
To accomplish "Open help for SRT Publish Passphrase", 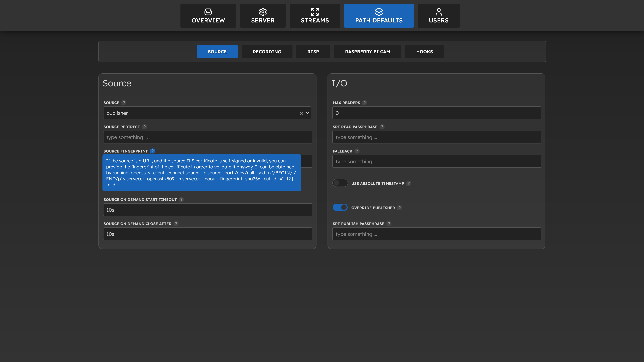I will click(x=389, y=224).
